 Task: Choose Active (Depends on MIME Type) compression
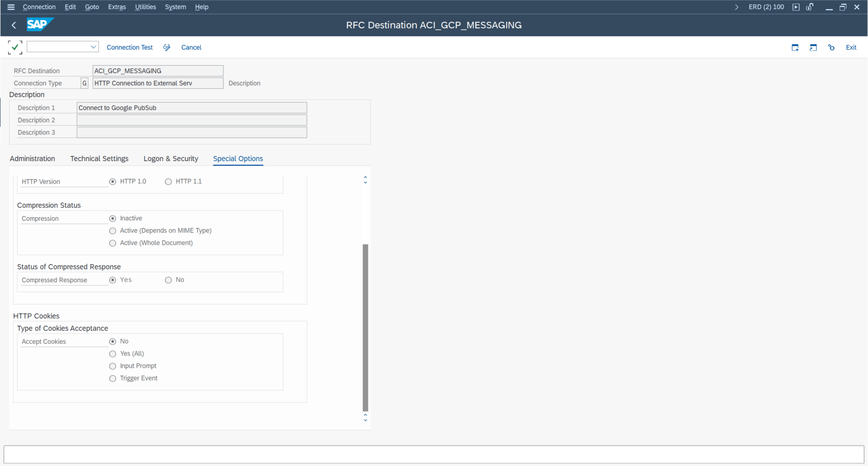pos(113,231)
